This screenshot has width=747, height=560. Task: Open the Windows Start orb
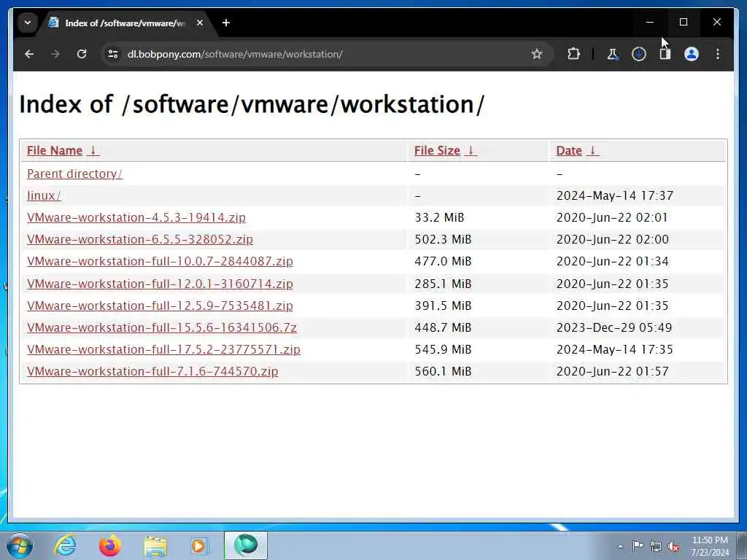20,545
